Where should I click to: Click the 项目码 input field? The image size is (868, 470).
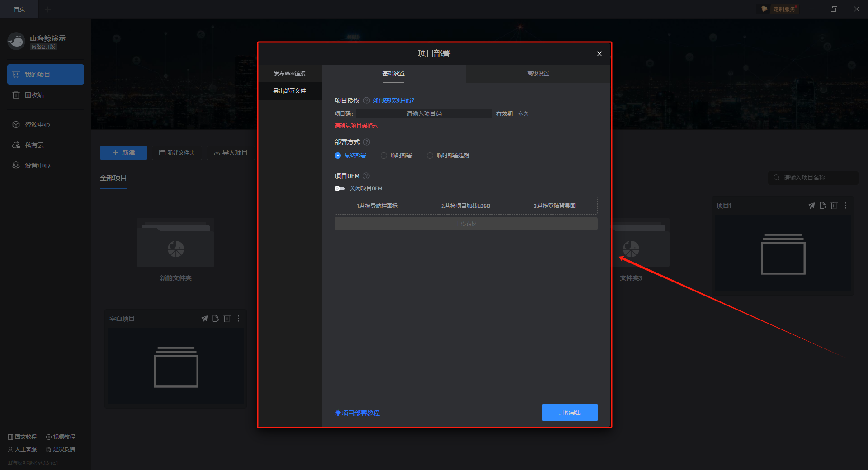[x=424, y=114]
